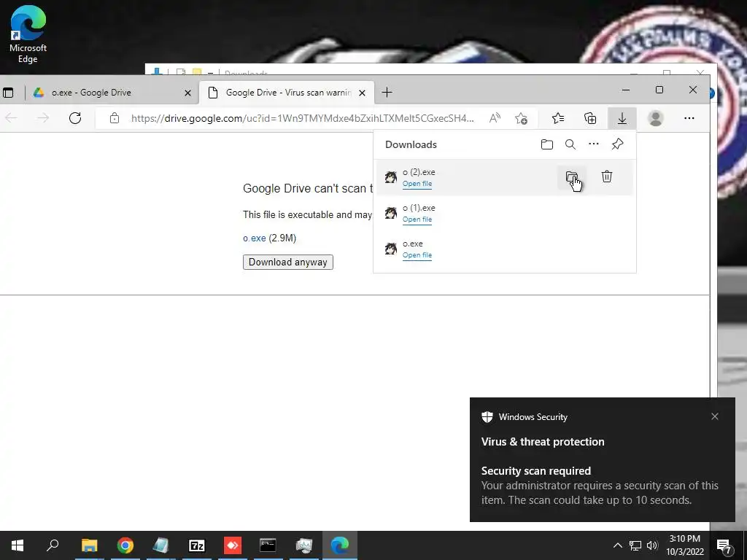
Task: Pin the Downloads panel
Action: click(617, 144)
